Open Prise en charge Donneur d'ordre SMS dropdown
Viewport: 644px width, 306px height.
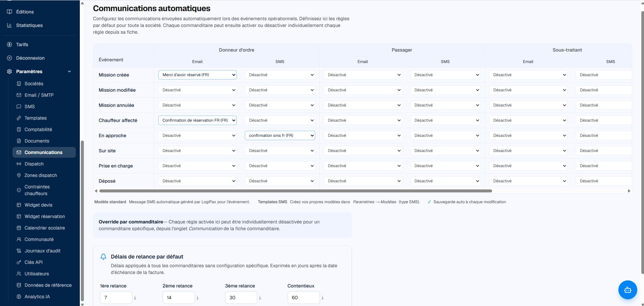280,166
